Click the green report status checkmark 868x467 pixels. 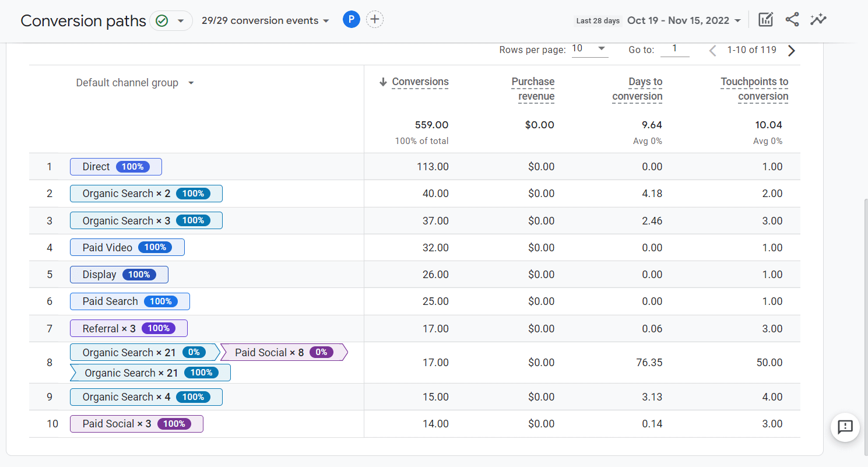pos(162,21)
